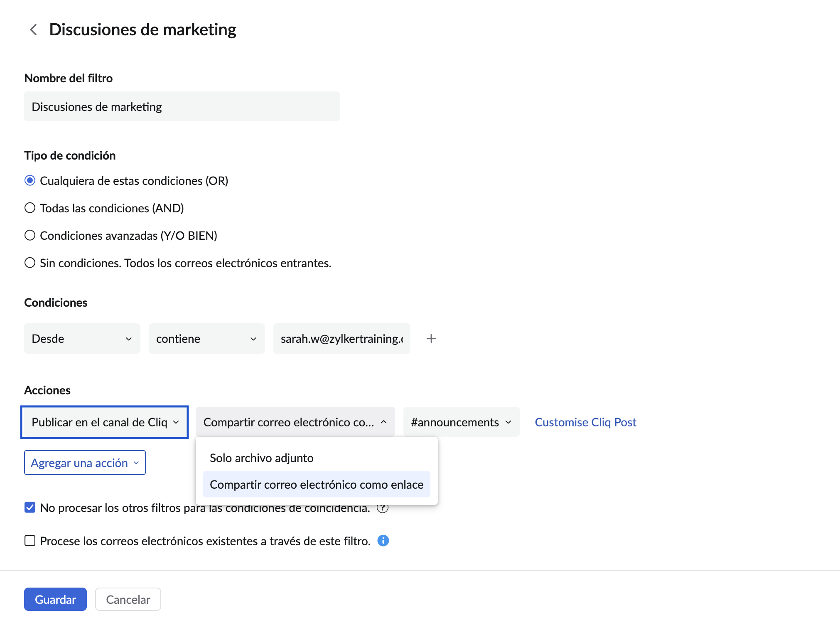Add another condition with the plus icon
The height and width of the screenshot is (620, 840).
(431, 339)
